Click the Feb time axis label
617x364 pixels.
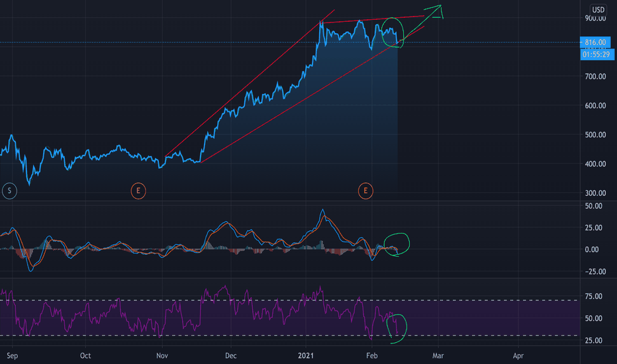pyautogui.click(x=372, y=356)
